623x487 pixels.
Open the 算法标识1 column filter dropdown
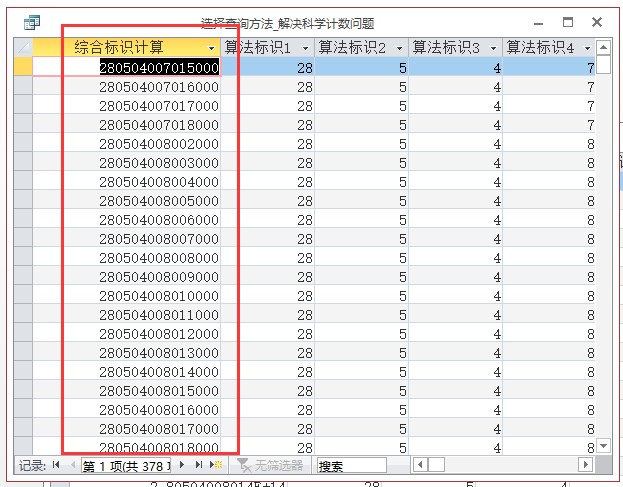[x=306, y=48]
